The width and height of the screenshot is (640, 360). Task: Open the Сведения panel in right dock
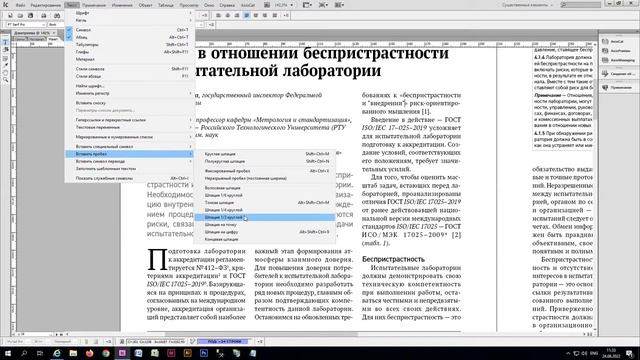click(617, 74)
